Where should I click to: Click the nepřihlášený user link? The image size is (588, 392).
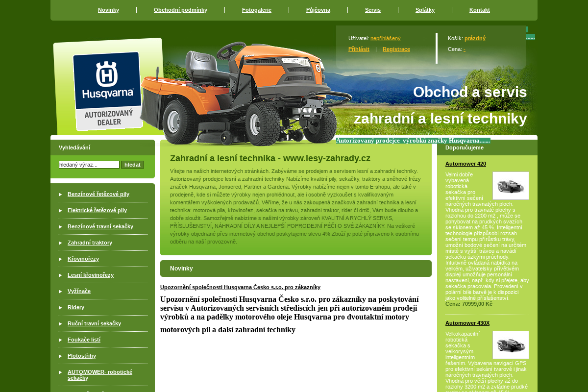click(385, 38)
